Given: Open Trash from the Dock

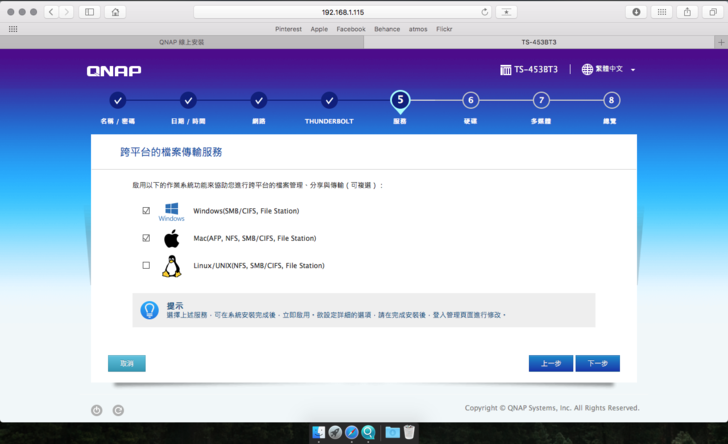Looking at the screenshot, I should pos(409,432).
